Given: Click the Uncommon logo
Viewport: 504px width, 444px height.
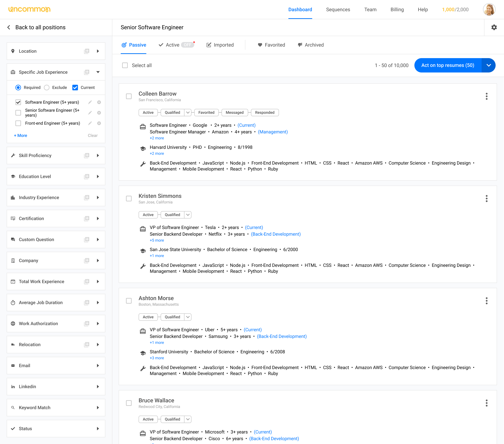Looking at the screenshot, I should pos(29,9).
